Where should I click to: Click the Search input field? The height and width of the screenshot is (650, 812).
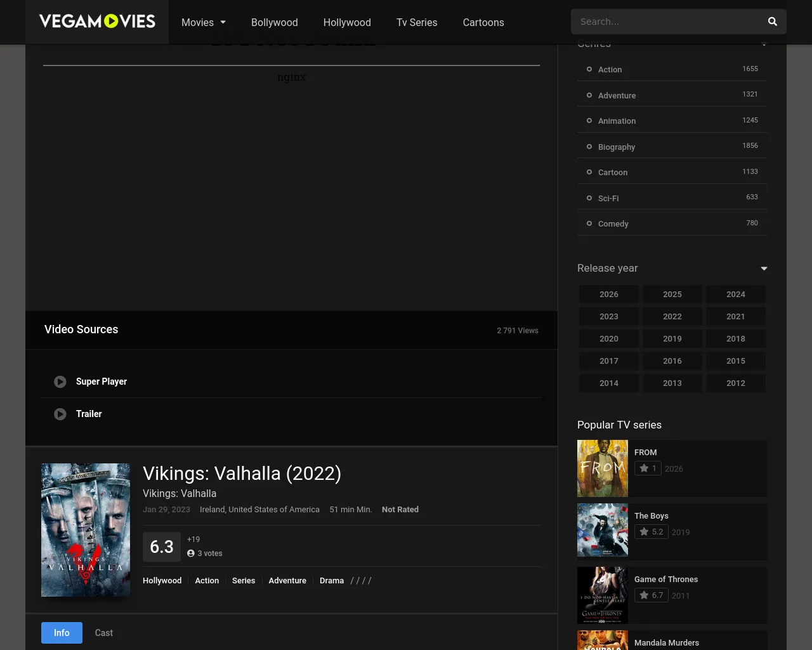click(666, 22)
